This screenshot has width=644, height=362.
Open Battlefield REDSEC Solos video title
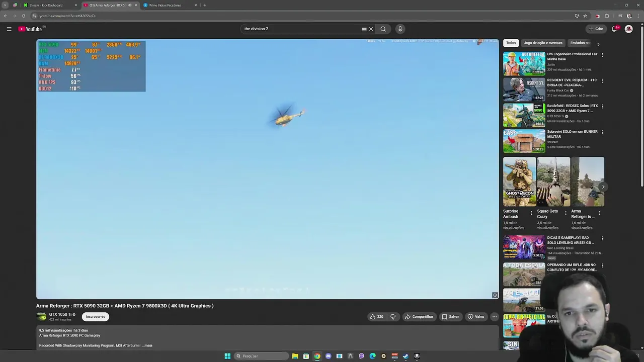point(573,108)
